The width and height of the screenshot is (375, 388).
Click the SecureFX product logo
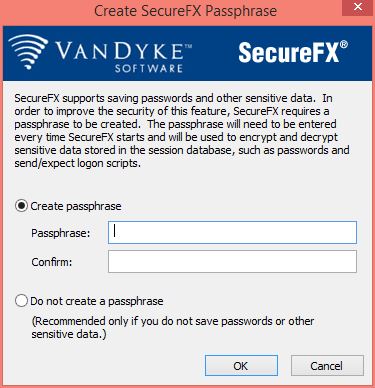click(293, 52)
